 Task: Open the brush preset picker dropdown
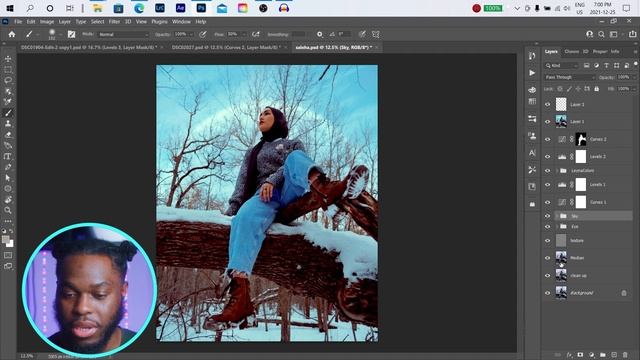coord(60,34)
